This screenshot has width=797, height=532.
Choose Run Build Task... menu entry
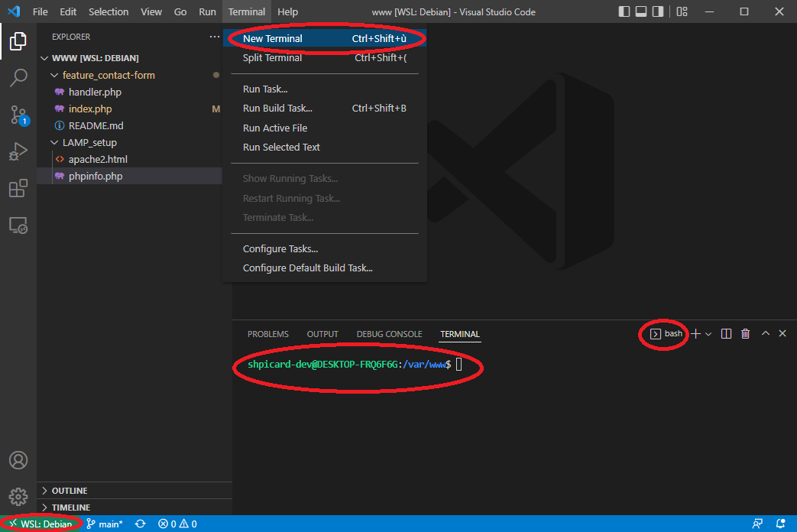click(x=325, y=109)
